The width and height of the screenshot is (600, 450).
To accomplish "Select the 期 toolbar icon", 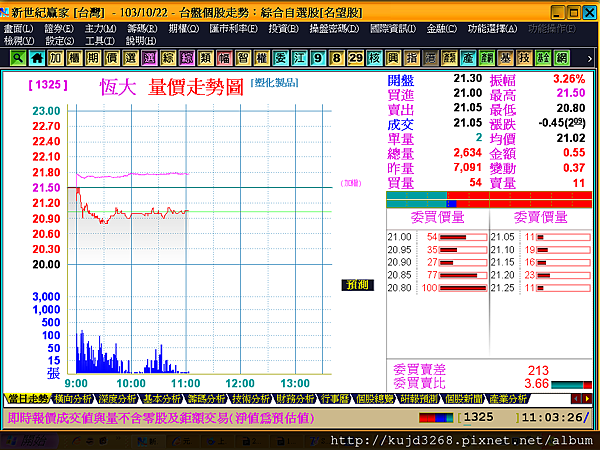I will point(93,58).
